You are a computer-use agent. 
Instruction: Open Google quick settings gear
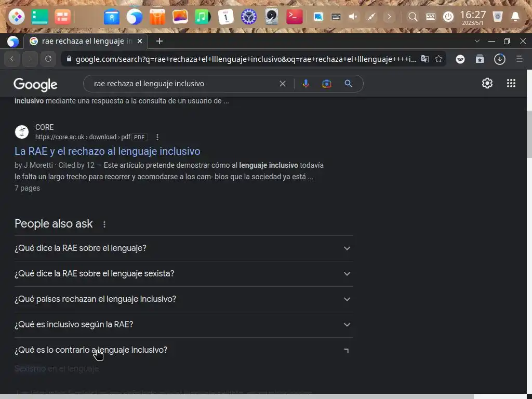pyautogui.click(x=487, y=84)
